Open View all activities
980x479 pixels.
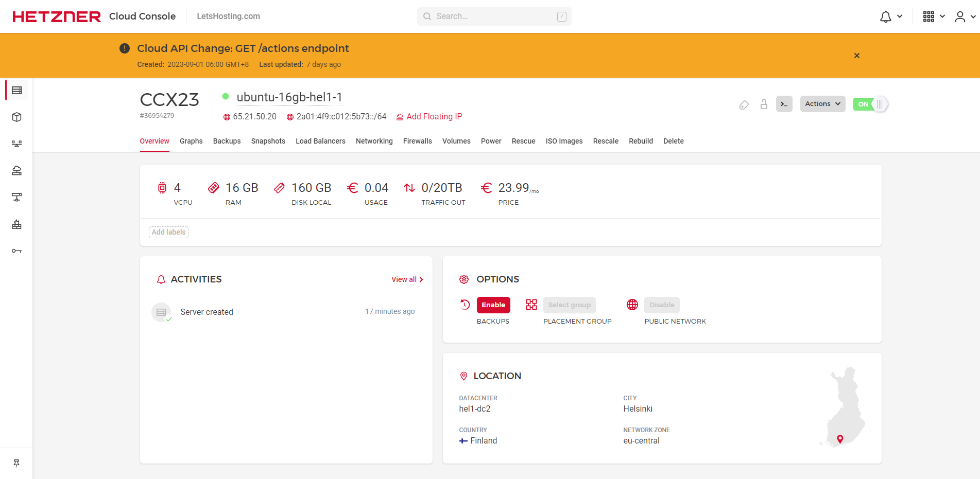[x=407, y=279]
